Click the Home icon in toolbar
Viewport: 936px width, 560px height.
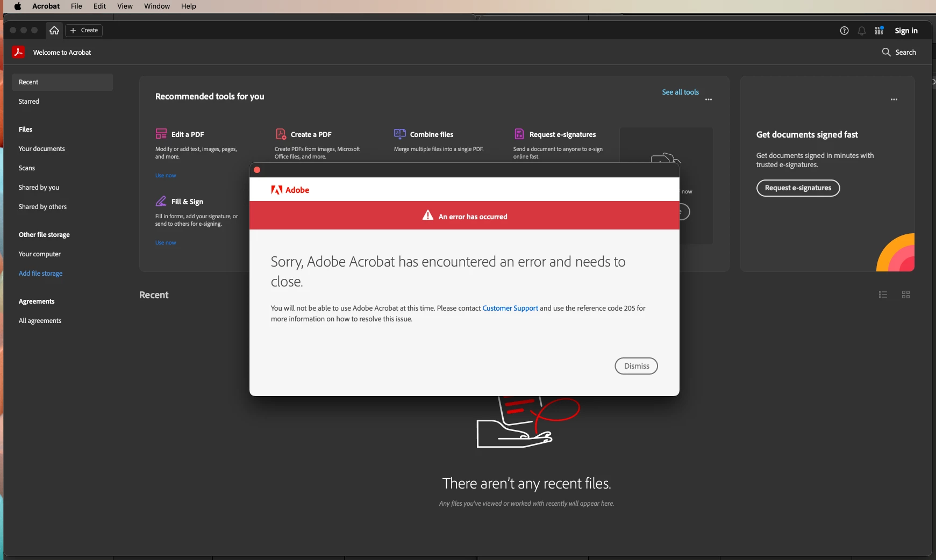click(54, 31)
